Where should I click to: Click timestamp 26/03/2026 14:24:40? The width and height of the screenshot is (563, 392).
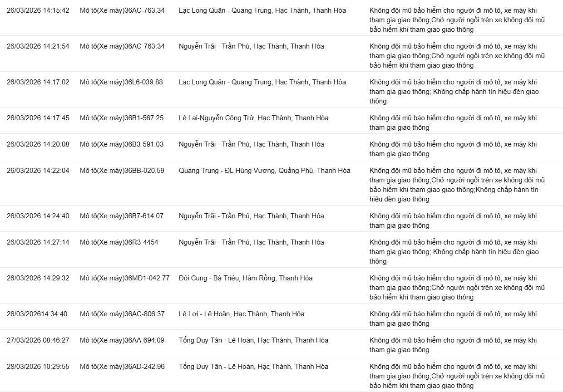[x=38, y=216]
